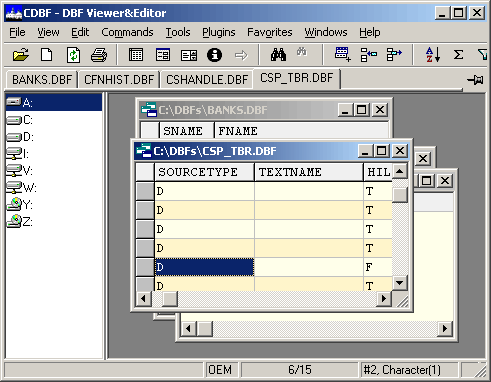Click the F value in HIL column

(x=369, y=267)
